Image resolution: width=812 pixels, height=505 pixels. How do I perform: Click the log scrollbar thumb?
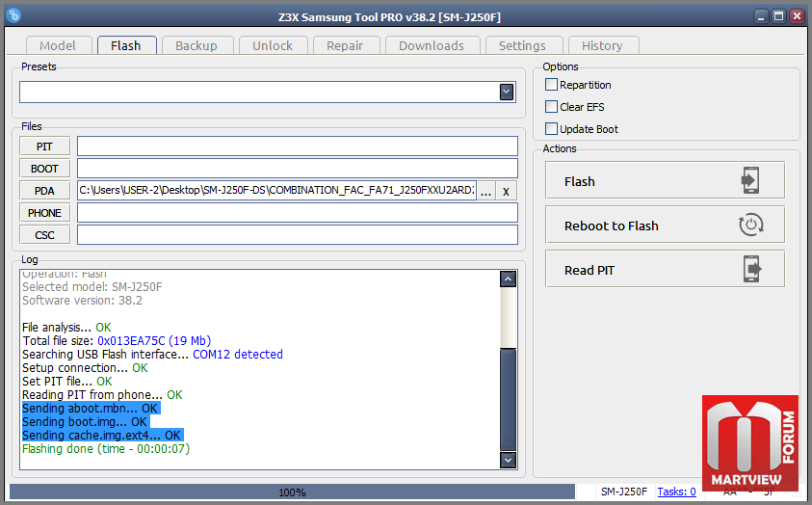point(508,399)
